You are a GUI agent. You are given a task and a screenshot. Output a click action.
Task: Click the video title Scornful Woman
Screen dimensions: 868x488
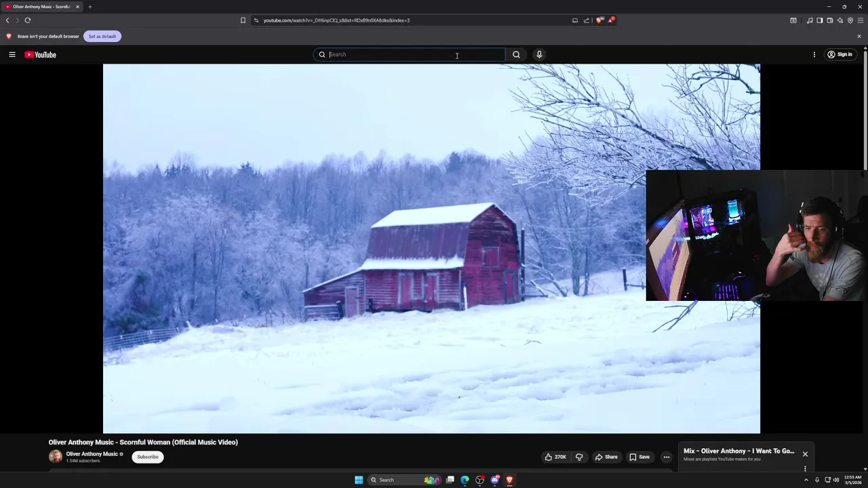143,442
